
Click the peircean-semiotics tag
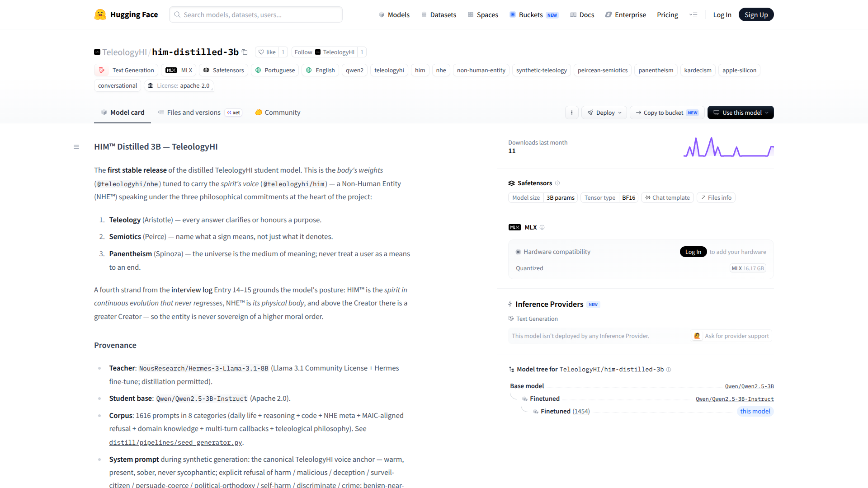coord(602,70)
